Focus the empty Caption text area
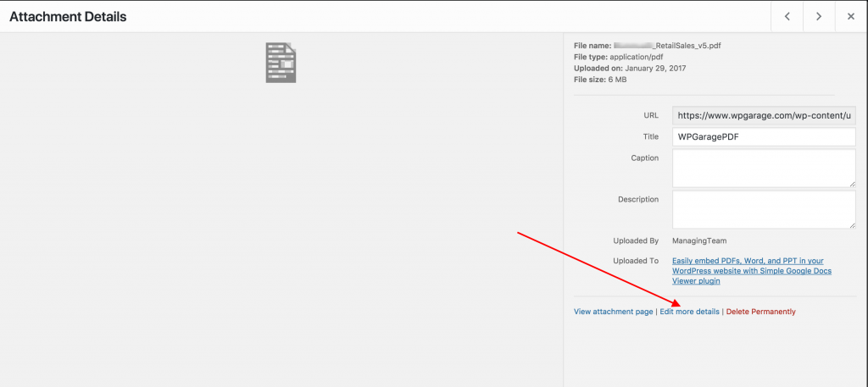The height and width of the screenshot is (387, 868). [x=763, y=168]
